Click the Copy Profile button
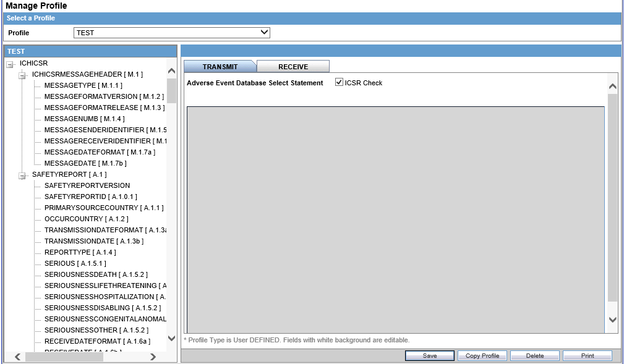624x364 pixels. pos(482,355)
